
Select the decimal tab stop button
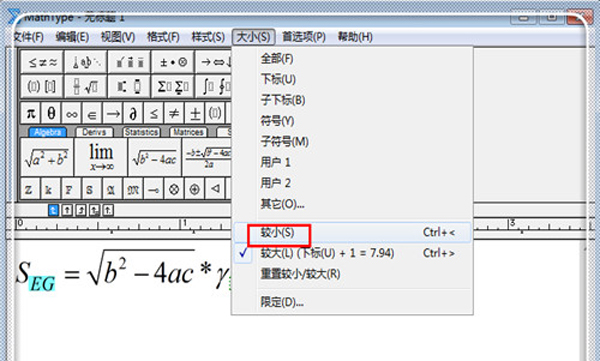coord(108,210)
